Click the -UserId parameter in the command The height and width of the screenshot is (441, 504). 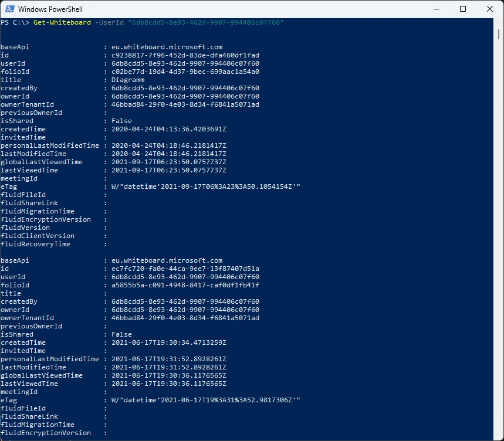[x=107, y=22]
